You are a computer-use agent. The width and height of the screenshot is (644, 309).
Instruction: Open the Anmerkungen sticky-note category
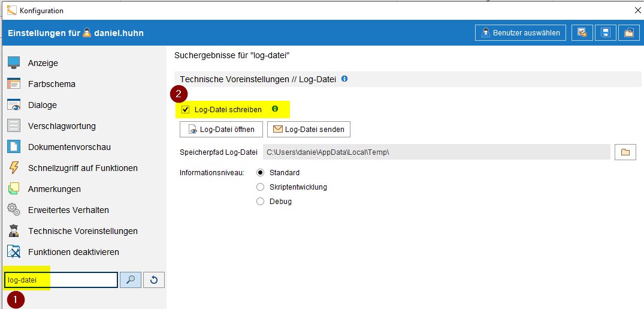point(14,189)
